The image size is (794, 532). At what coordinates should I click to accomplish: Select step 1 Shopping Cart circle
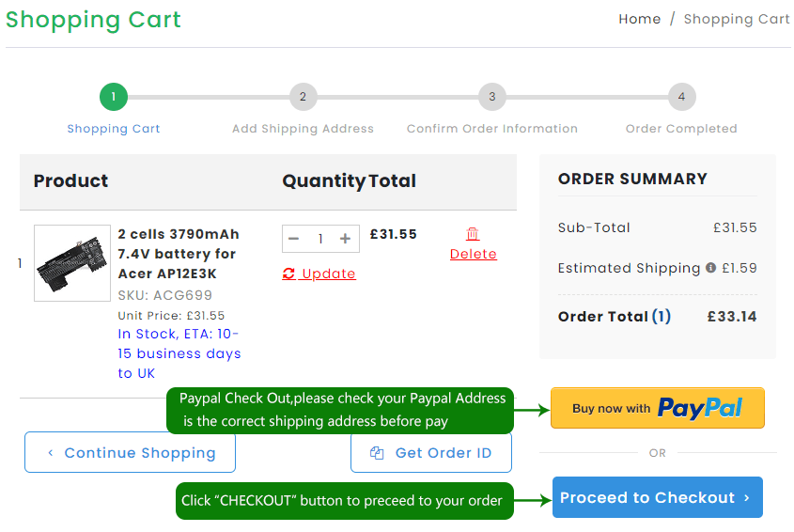[114, 96]
